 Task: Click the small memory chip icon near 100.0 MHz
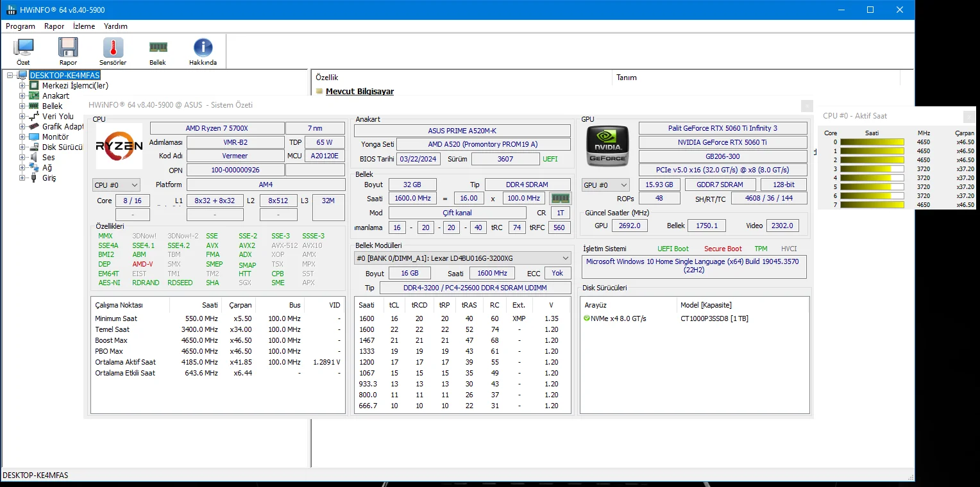click(x=560, y=199)
